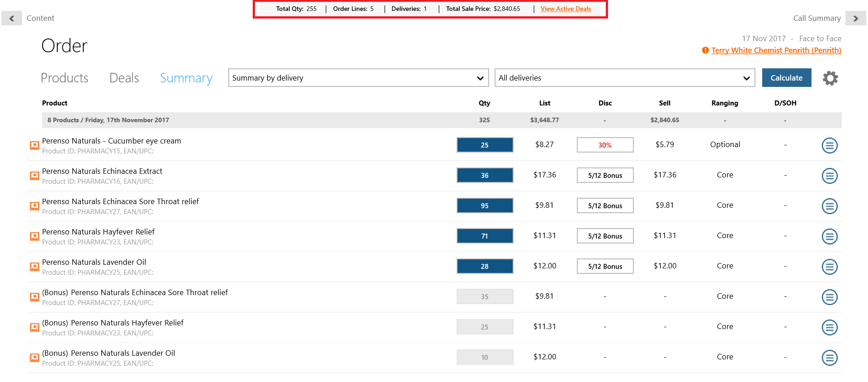
Task: Open row menu for Cucumber eye cream
Action: click(x=830, y=145)
